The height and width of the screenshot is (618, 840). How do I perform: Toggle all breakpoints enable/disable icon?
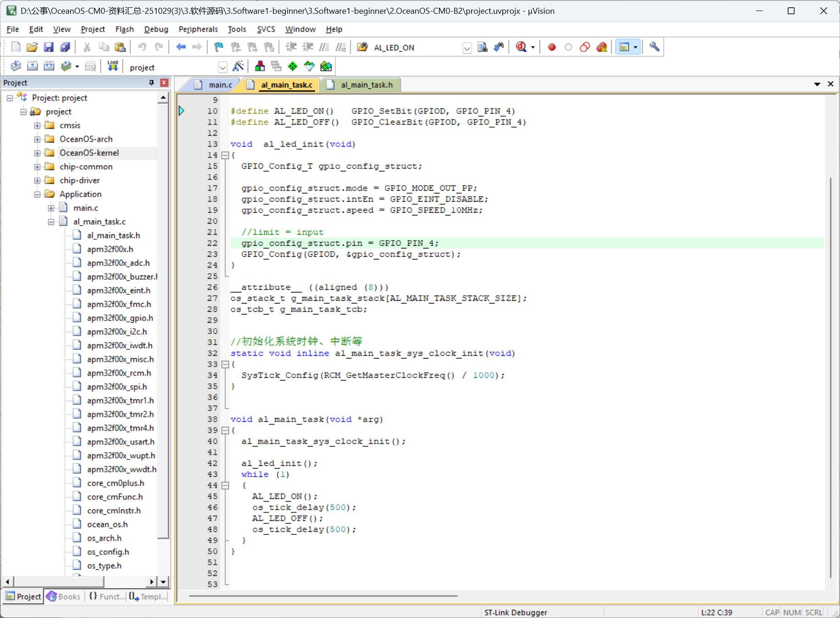pos(585,47)
